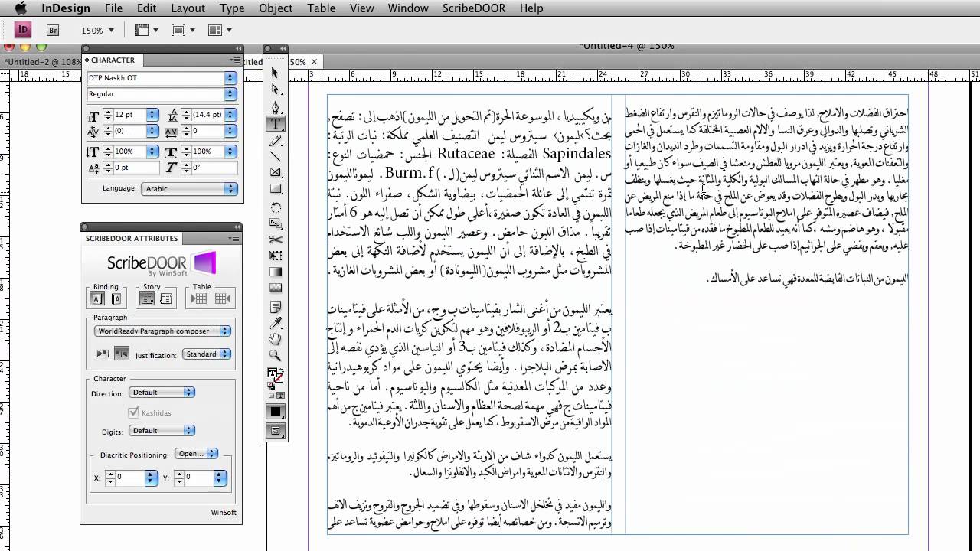Open the Screen Mode toolbar button
Image resolution: width=980 pixels, height=551 pixels.
tap(183, 31)
